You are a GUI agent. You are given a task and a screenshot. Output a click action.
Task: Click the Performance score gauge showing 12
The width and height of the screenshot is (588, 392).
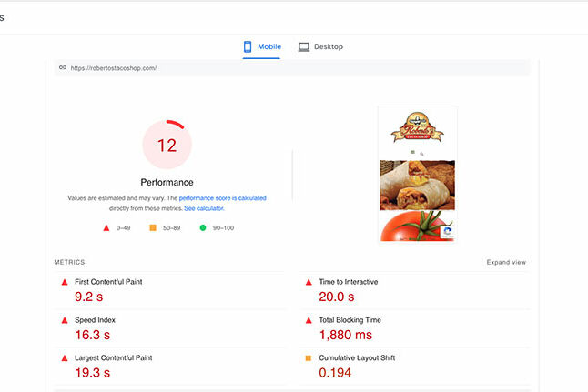167,145
